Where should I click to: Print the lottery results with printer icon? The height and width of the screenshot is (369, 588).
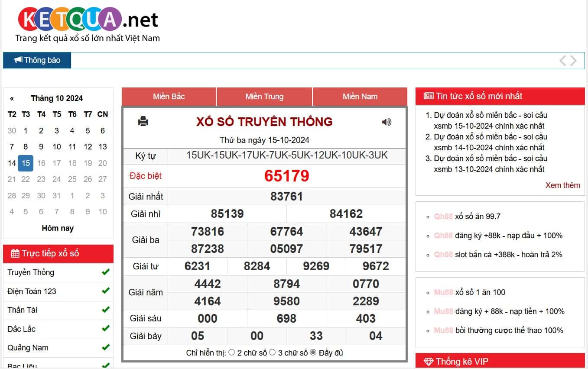pos(143,122)
